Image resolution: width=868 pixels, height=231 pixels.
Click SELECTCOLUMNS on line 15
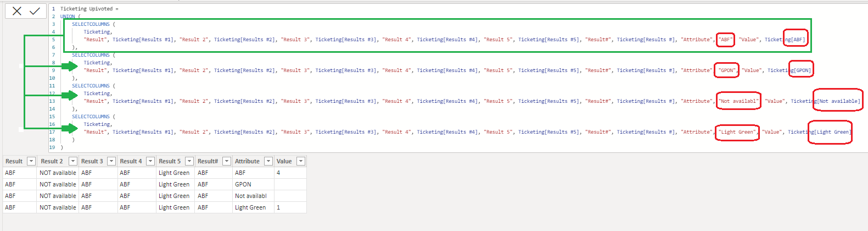pos(91,117)
